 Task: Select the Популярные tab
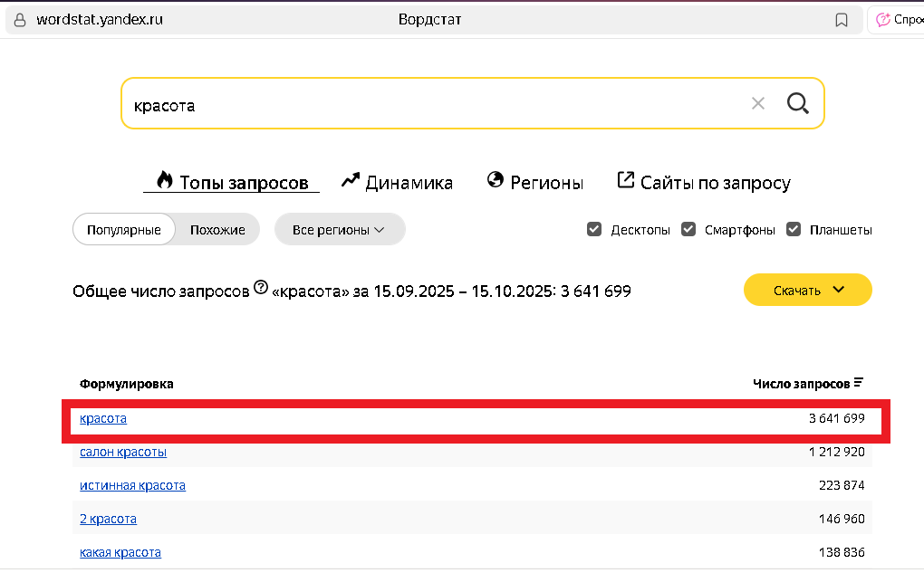click(123, 229)
